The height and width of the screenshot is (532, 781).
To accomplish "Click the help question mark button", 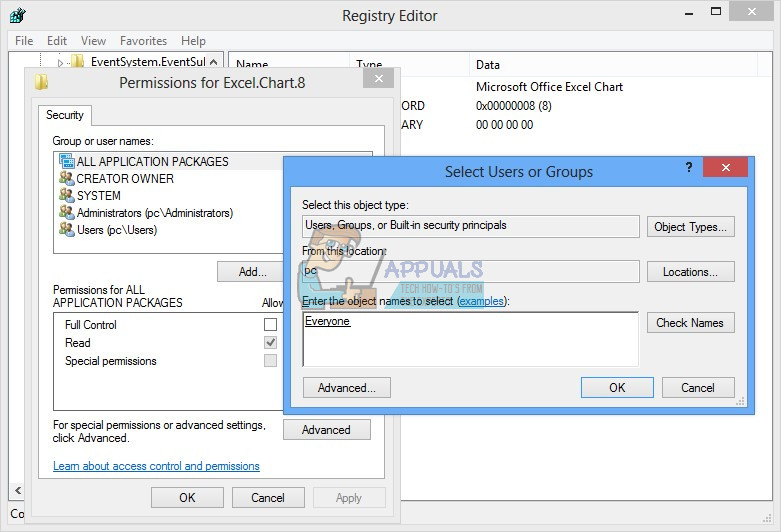I will tap(689, 168).
